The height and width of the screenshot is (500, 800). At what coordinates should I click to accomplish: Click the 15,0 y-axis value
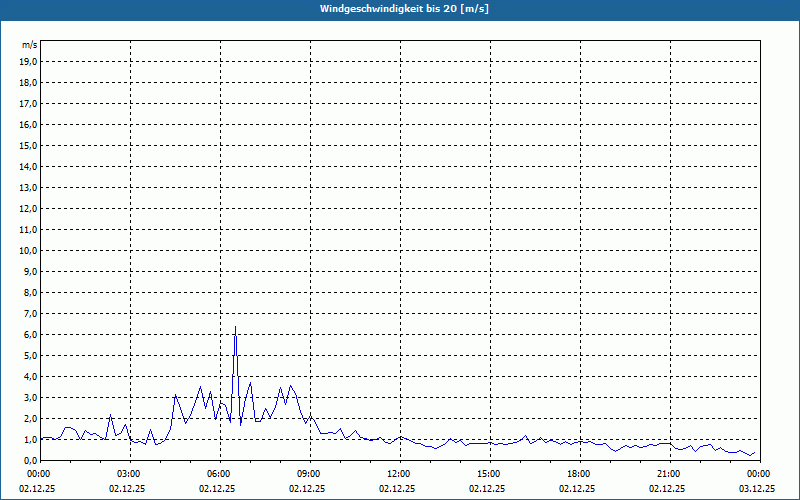coord(28,145)
